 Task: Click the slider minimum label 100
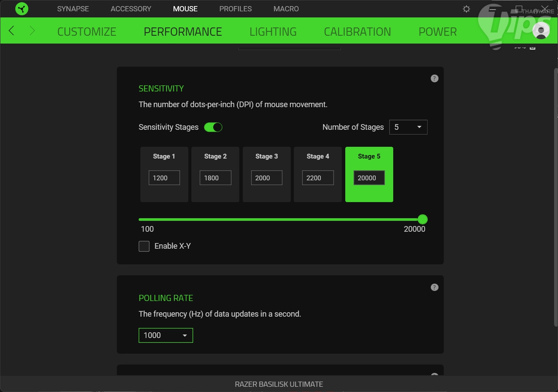147,229
